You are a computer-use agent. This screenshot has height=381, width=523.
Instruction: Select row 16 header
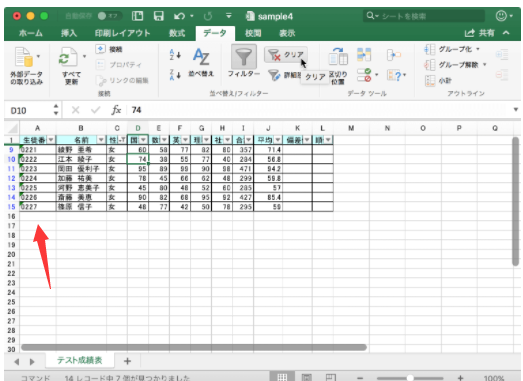[x=11, y=216]
